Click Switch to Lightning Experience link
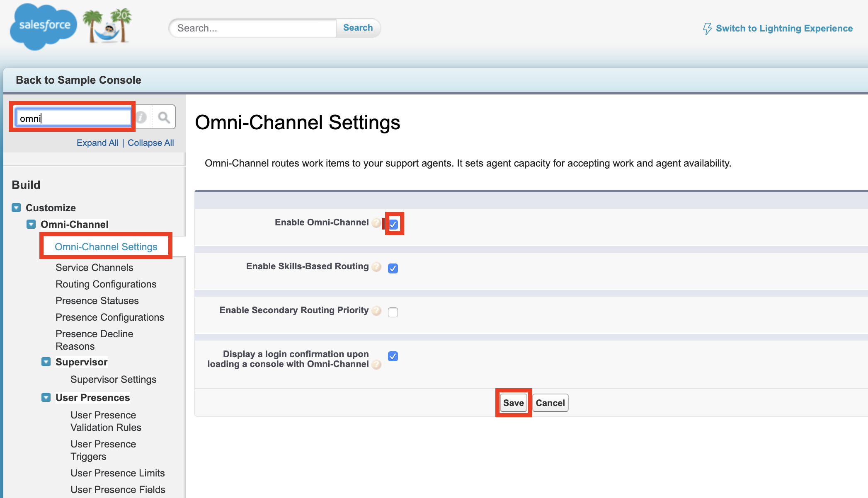The width and height of the screenshot is (868, 498). [x=784, y=28]
